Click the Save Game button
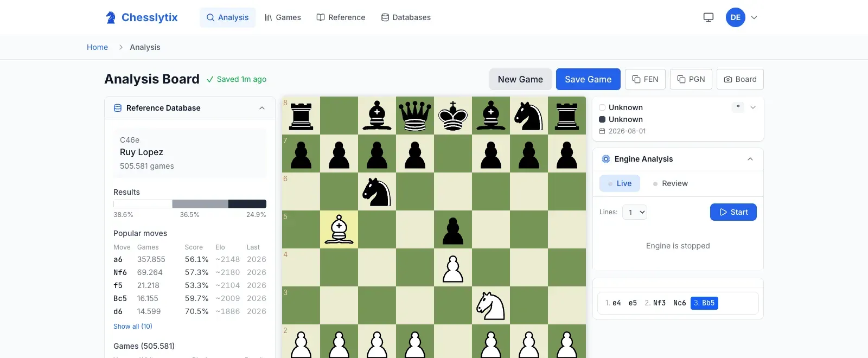Image resolution: width=868 pixels, height=358 pixels. pyautogui.click(x=588, y=79)
